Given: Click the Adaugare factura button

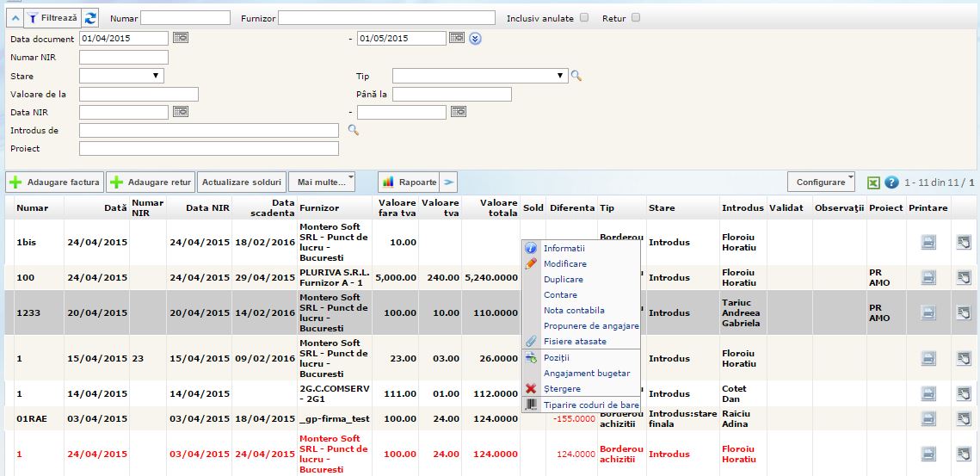Looking at the screenshot, I should click(56, 182).
